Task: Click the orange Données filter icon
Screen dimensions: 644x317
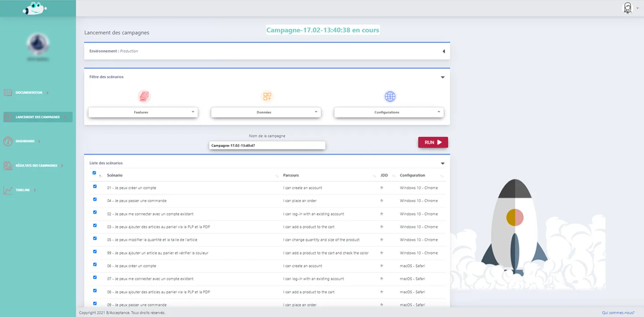Action: coord(267,96)
